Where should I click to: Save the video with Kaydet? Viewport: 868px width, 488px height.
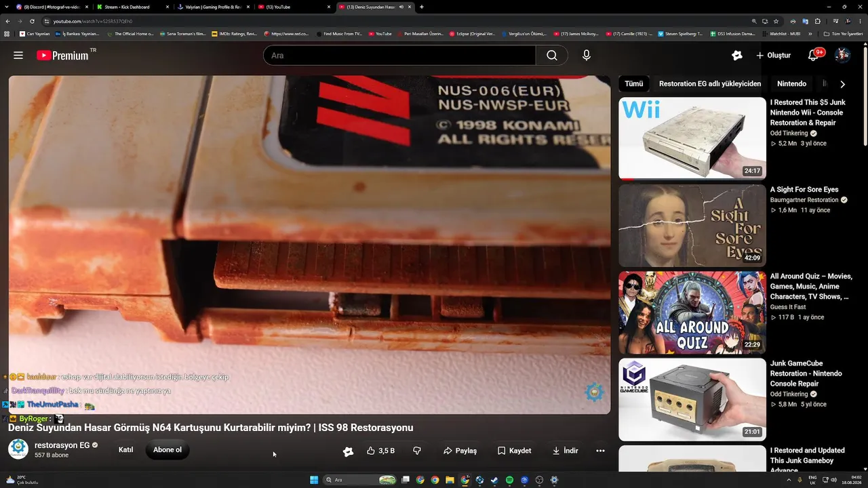pyautogui.click(x=515, y=451)
